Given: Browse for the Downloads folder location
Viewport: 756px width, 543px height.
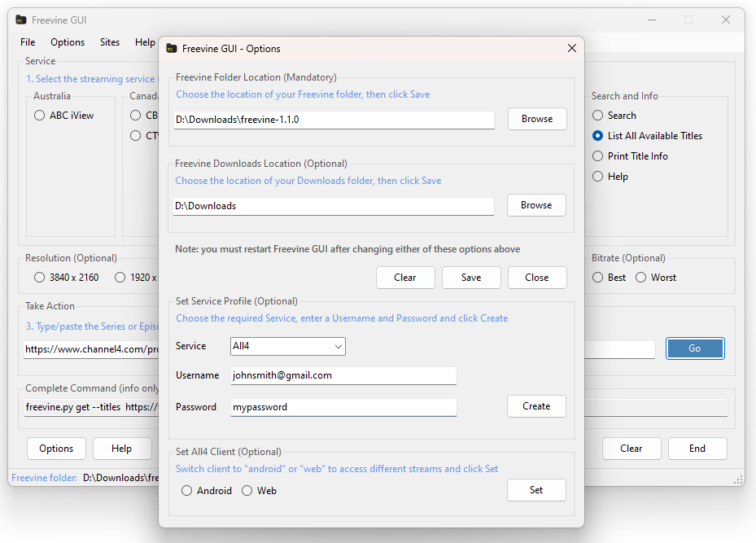Looking at the screenshot, I should (536, 205).
